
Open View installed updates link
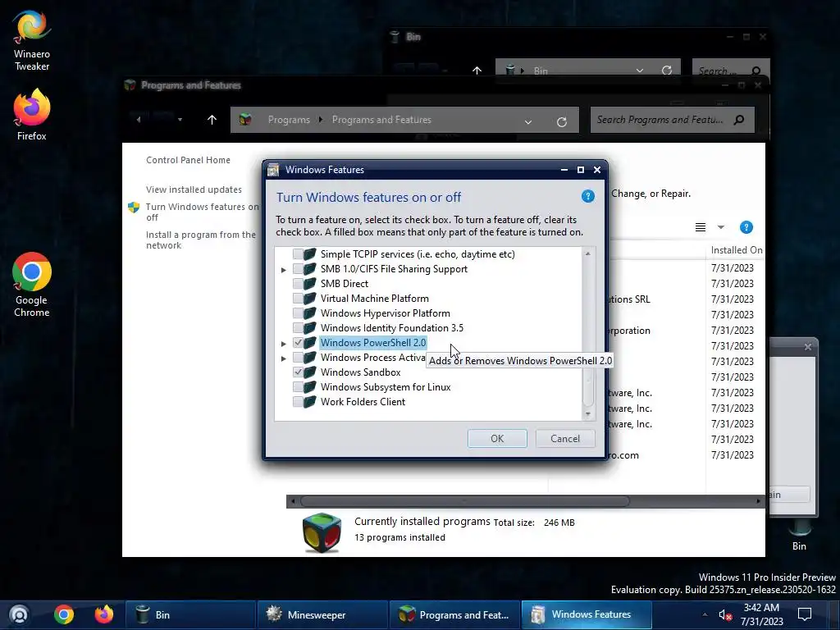point(194,189)
